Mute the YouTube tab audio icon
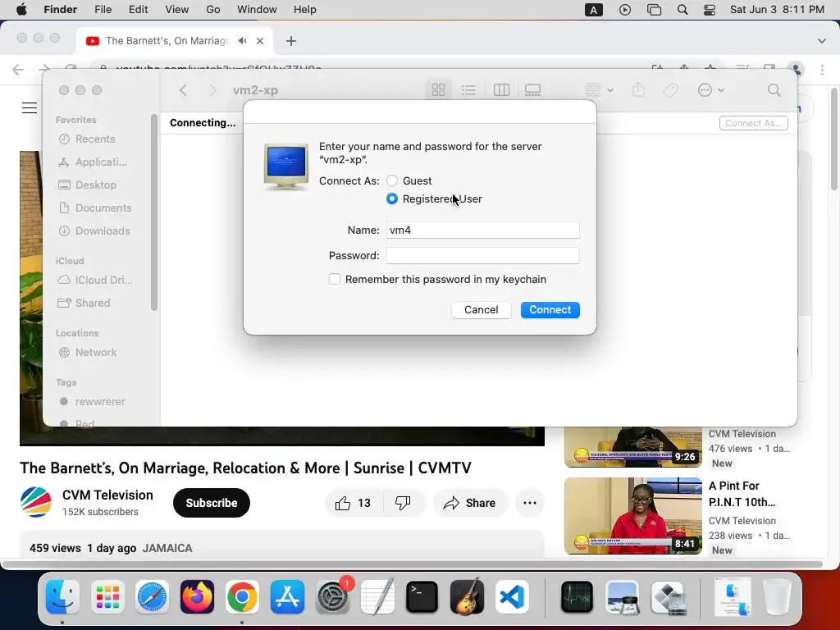840x630 pixels. [x=243, y=41]
